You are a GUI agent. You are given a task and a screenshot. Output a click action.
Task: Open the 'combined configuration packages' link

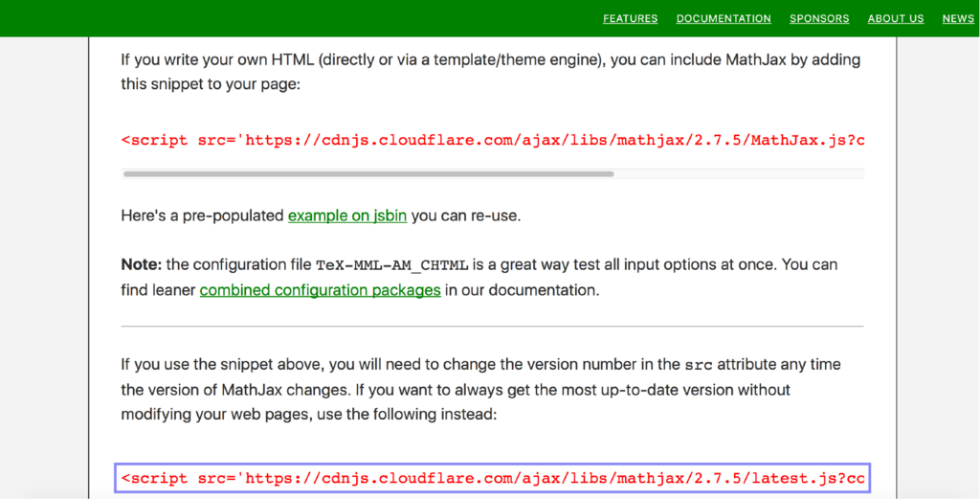[320, 291]
